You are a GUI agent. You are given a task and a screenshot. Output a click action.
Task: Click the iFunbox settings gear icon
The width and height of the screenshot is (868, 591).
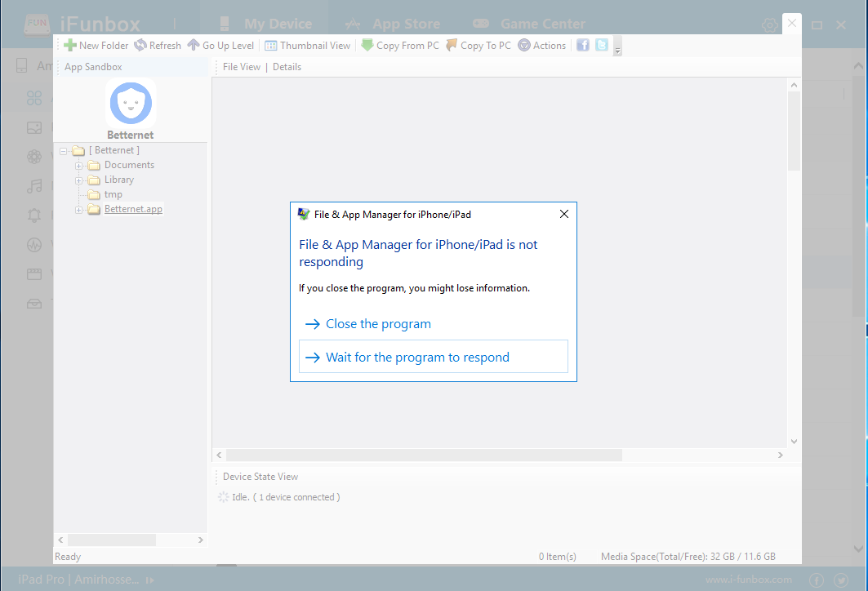pos(769,25)
